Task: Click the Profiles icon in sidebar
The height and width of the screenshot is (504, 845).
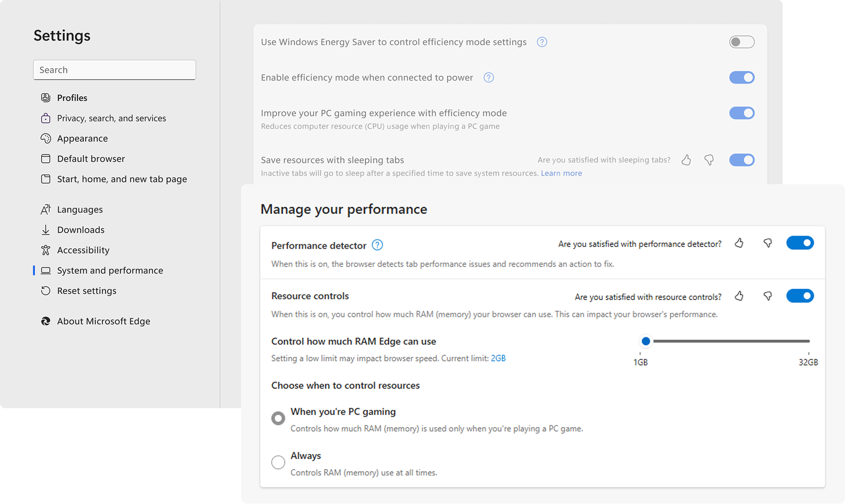Action: (45, 98)
